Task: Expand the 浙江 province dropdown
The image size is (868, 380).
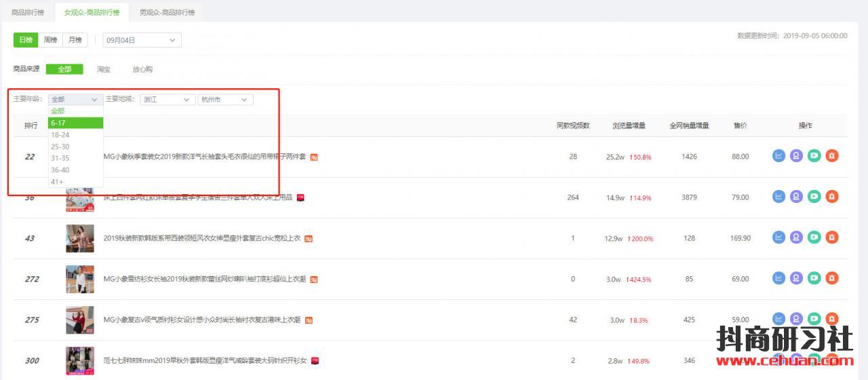Action: (167, 100)
